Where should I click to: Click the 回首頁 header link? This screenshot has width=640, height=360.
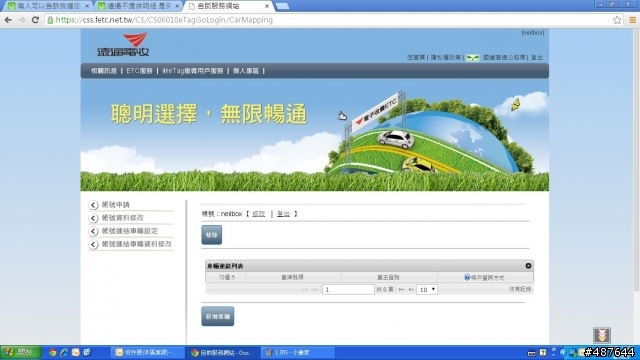[416, 58]
